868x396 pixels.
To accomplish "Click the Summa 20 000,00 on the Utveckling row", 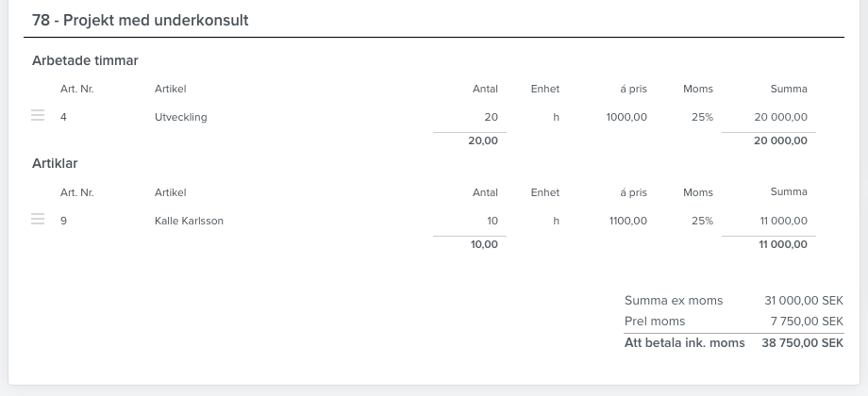I will pyautogui.click(x=780, y=117).
